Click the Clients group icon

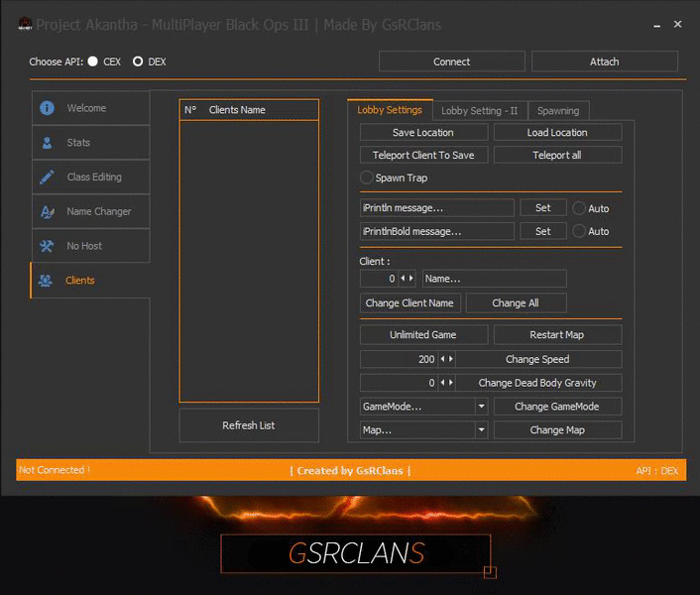45,281
